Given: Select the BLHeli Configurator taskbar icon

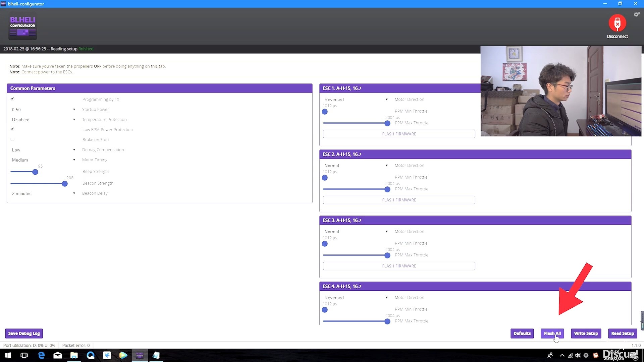Looking at the screenshot, I should pyautogui.click(x=140, y=355).
